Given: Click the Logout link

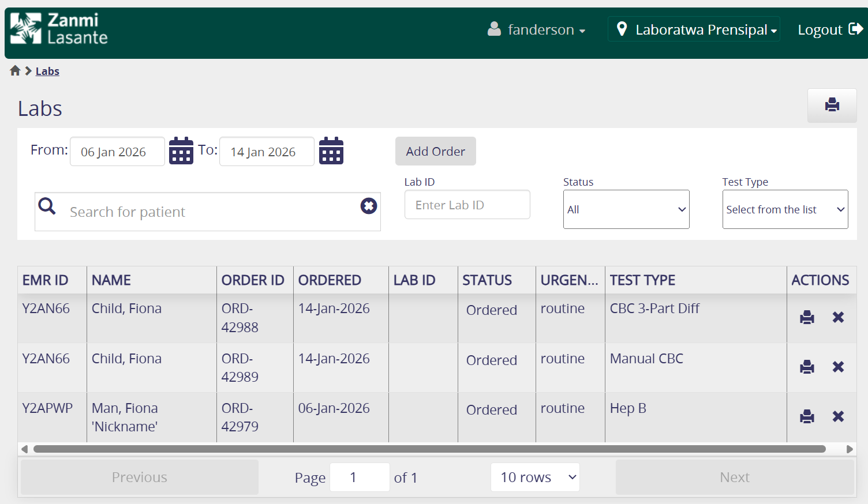Looking at the screenshot, I should 829,29.
